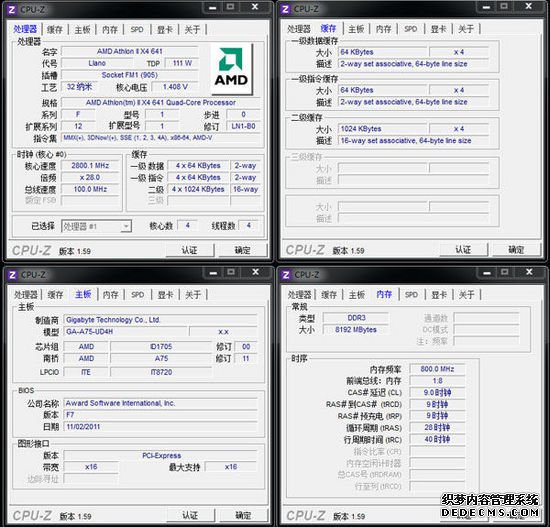
Task: Click the memory type value DDR3
Action: pyautogui.click(x=356, y=318)
